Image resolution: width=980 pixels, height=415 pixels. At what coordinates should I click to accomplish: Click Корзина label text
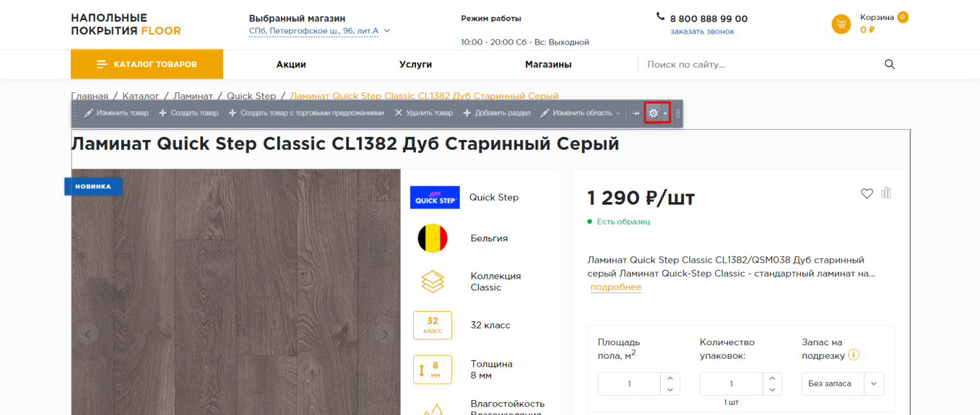pos(877,17)
